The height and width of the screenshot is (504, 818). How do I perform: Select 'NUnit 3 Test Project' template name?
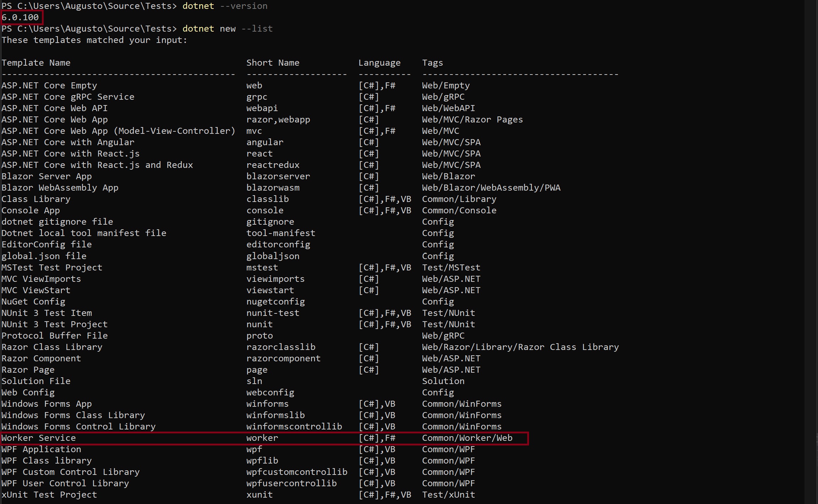(x=54, y=324)
